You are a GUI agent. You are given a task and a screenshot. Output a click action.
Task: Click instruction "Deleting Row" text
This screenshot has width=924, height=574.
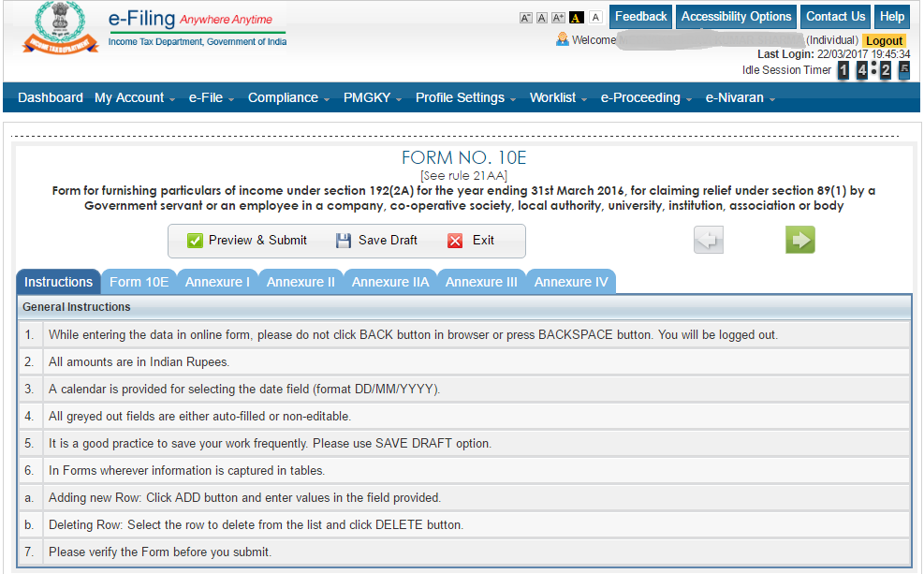pyautogui.click(x=256, y=524)
